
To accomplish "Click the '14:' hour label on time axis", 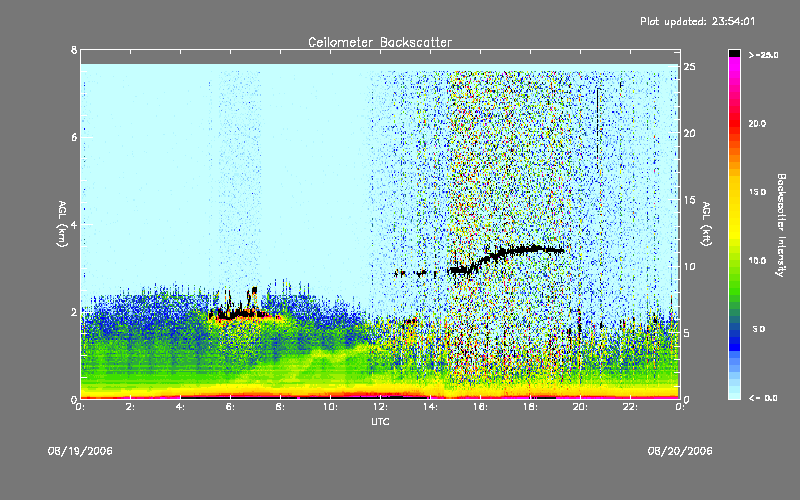I will pyautogui.click(x=430, y=407).
